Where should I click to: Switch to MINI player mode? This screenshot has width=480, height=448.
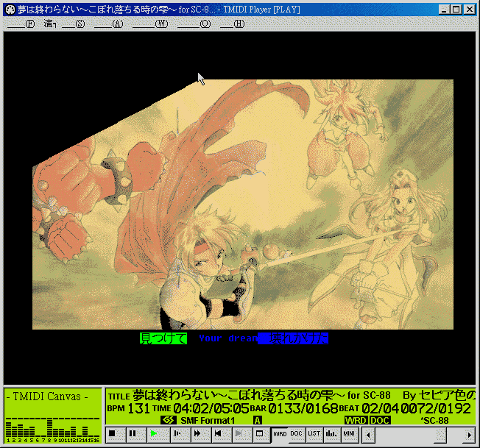349,435
